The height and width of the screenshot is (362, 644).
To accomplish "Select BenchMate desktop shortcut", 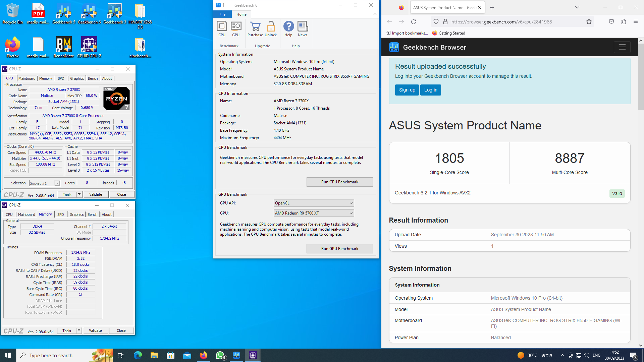I will [x=64, y=47].
